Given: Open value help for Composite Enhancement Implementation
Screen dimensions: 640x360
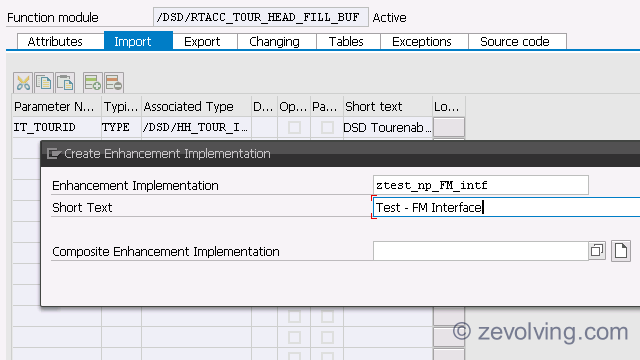Looking at the screenshot, I should [x=597, y=251].
